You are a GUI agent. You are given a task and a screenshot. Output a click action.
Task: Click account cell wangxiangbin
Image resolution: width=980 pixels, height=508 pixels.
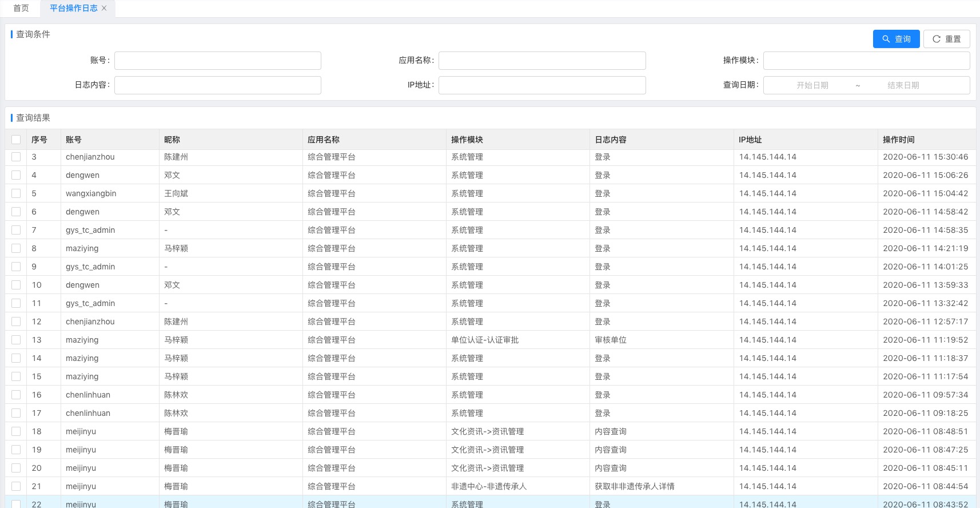[x=91, y=193]
